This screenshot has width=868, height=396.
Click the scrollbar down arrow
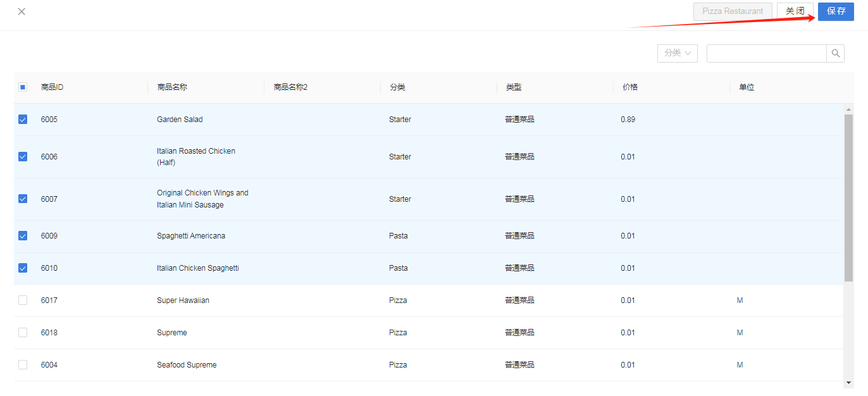849,383
